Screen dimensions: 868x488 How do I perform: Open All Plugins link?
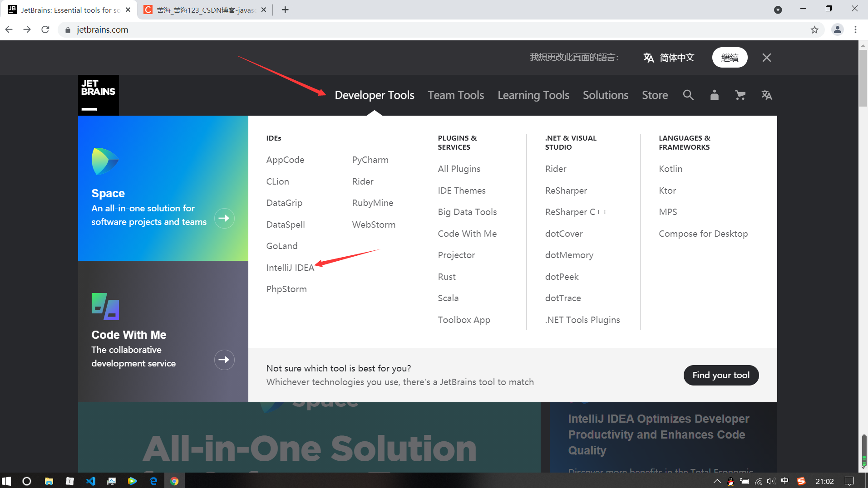tap(459, 169)
